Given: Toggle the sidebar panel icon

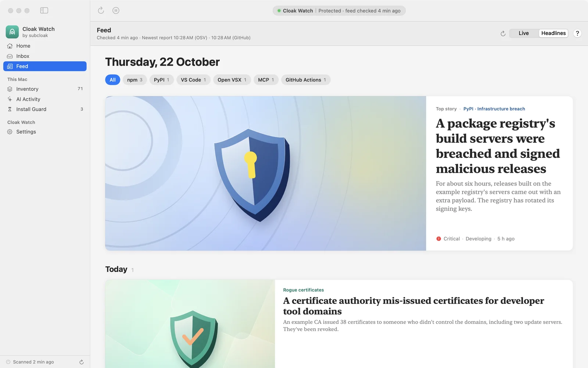Looking at the screenshot, I should tap(44, 10).
